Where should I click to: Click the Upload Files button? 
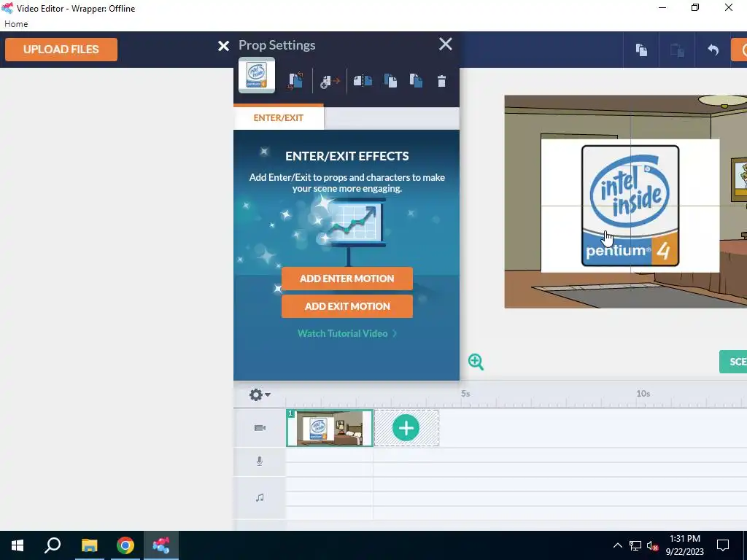pos(61,50)
